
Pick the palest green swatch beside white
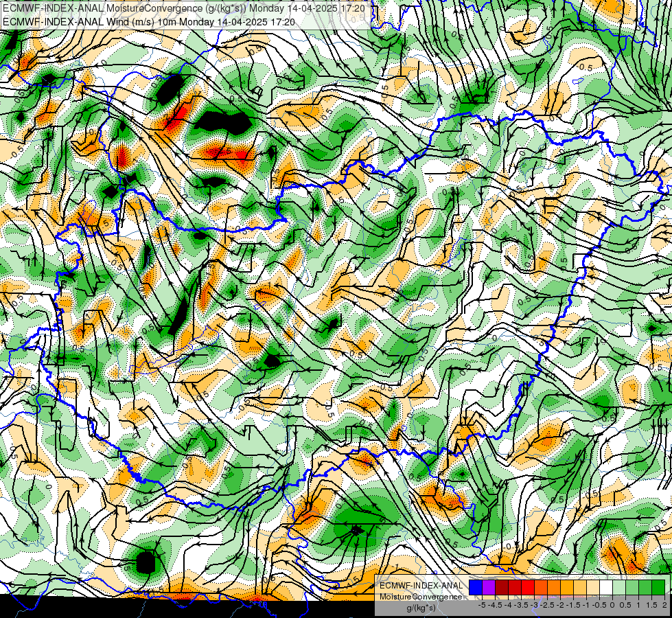(619, 587)
